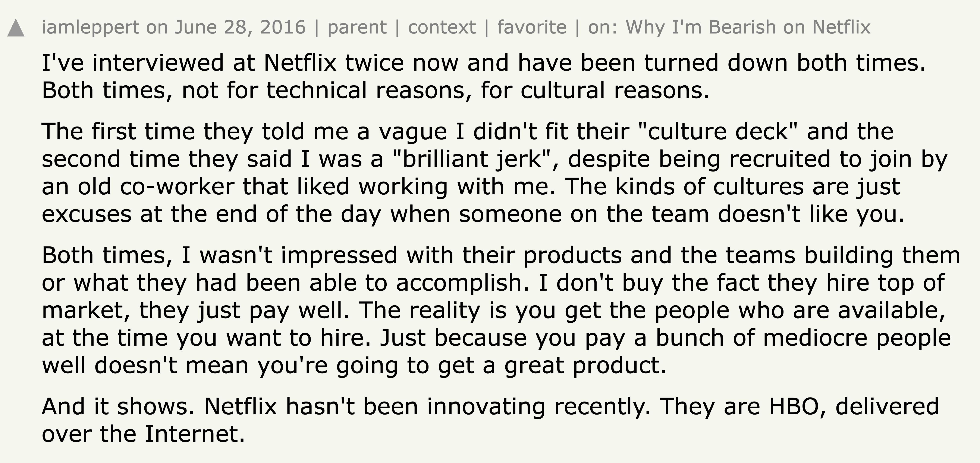This screenshot has height=463, width=980.
Task: Favorite this comment
Action: tap(531, 27)
